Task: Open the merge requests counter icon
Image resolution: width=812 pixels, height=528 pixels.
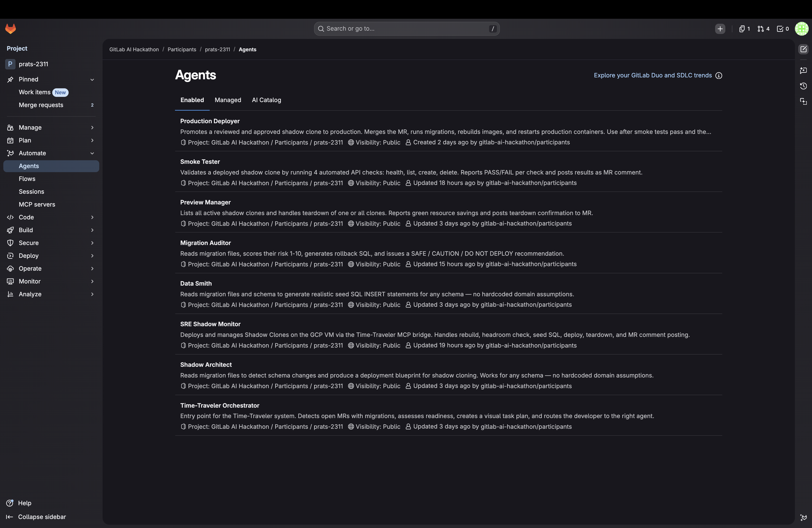Action: pos(763,29)
